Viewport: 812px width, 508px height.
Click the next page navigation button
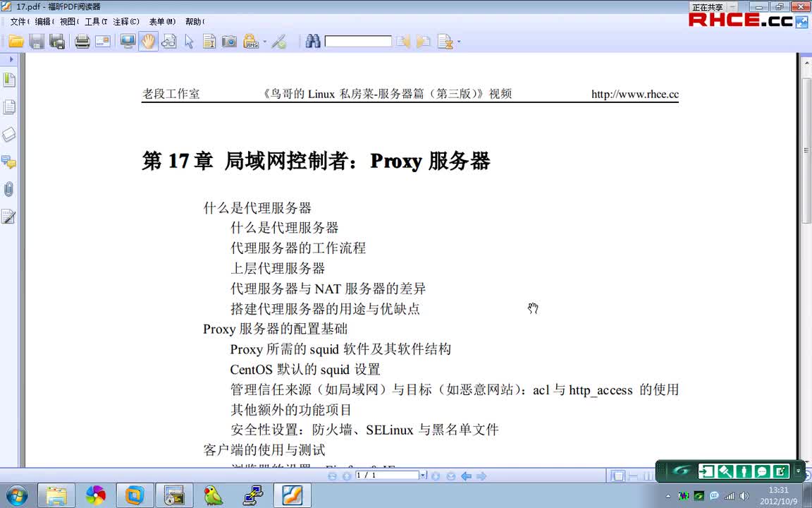[x=436, y=476]
